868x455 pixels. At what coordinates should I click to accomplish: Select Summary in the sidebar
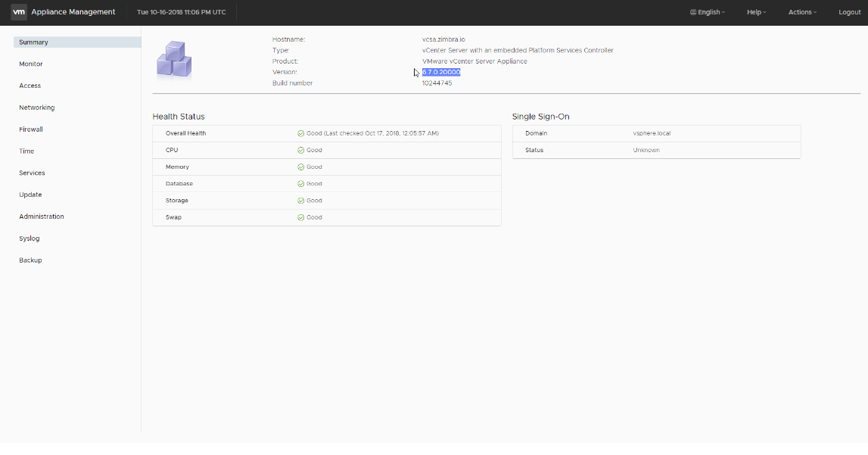[77, 42]
